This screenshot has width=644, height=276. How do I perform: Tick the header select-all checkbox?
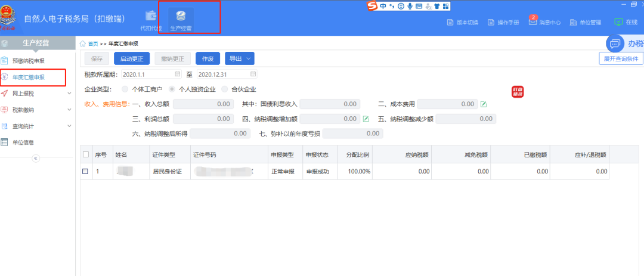tap(86, 154)
